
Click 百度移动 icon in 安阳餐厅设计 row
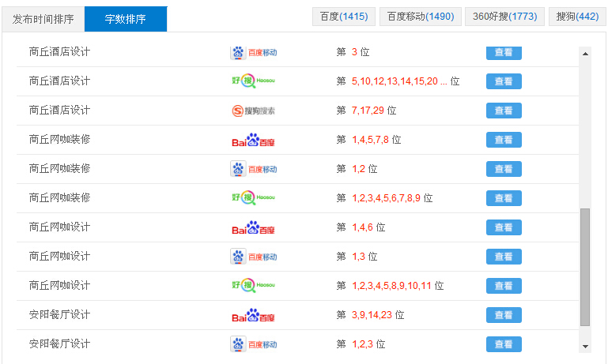click(x=254, y=344)
